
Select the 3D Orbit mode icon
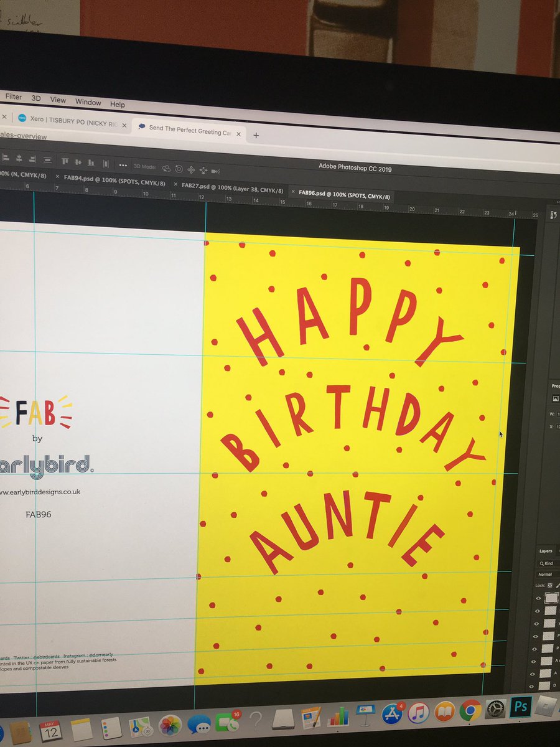(166, 168)
